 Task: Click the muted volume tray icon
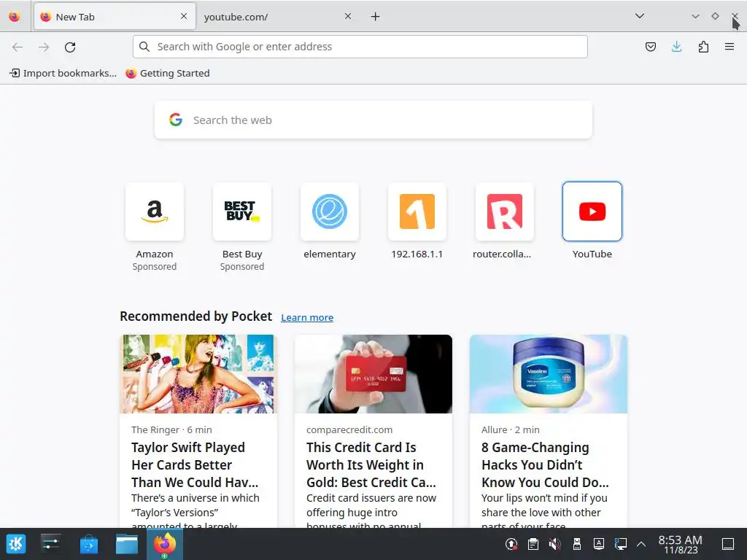[555, 544]
